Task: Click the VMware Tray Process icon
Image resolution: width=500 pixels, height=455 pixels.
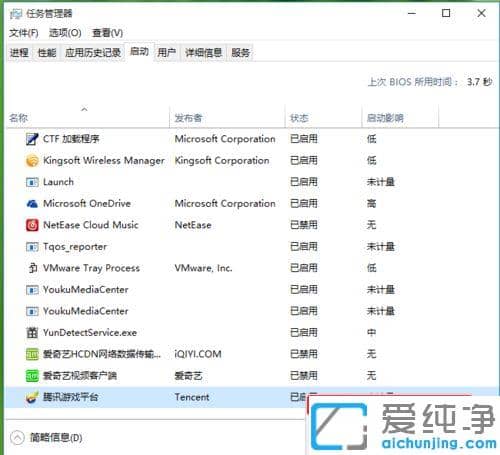Action: coord(32,268)
